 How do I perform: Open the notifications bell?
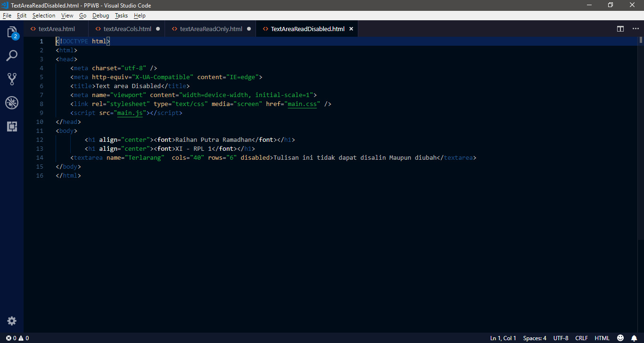coord(634,338)
